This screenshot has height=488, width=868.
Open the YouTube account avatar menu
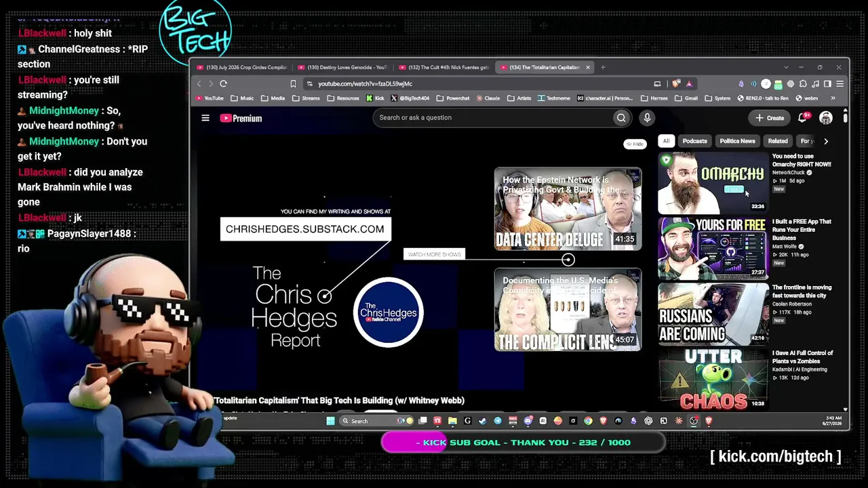pyautogui.click(x=826, y=118)
